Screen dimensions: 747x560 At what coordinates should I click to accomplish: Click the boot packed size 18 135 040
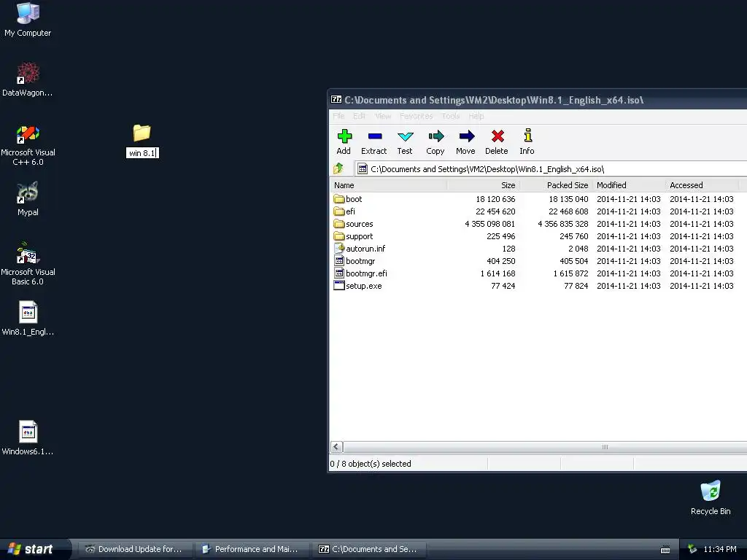pos(568,199)
